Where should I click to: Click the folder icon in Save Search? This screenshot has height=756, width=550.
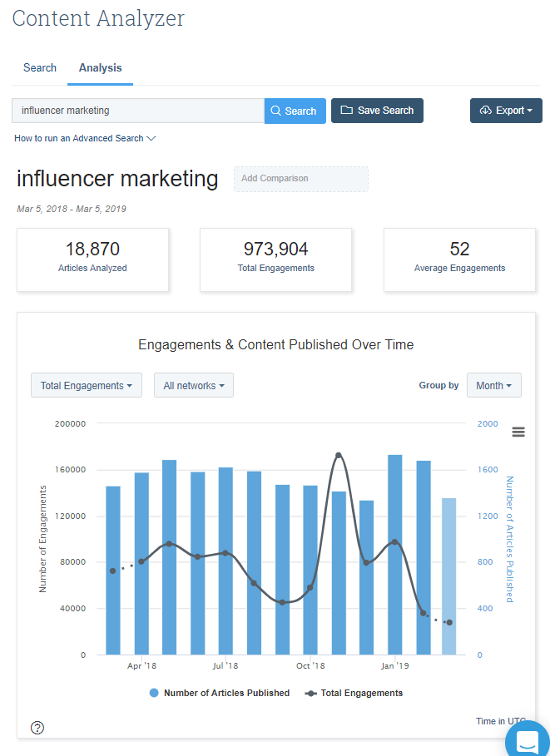(346, 111)
